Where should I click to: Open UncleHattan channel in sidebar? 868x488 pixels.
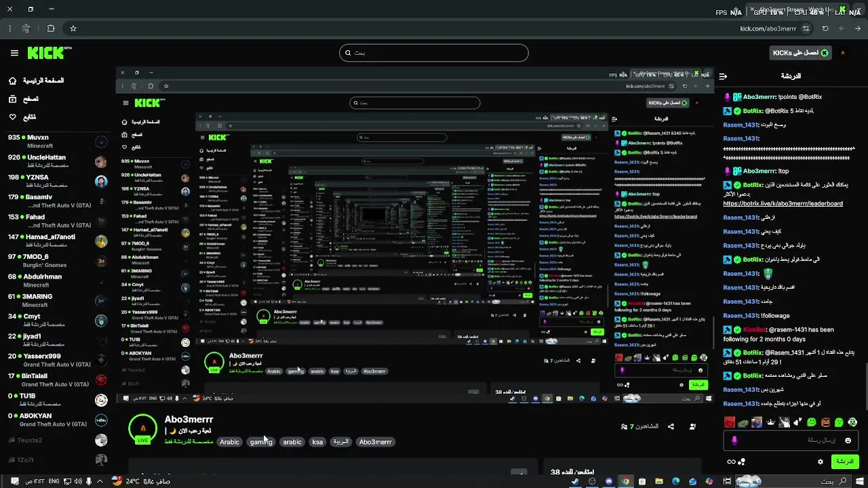[57, 161]
